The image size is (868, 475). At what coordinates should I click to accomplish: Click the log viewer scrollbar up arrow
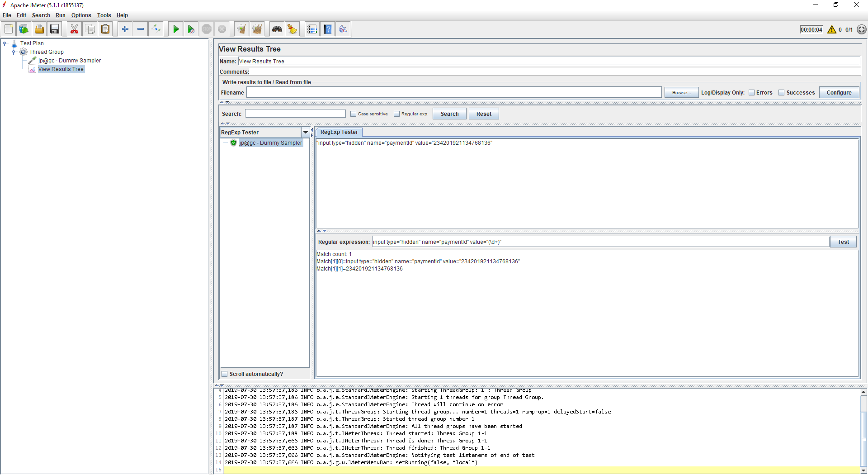click(863, 392)
